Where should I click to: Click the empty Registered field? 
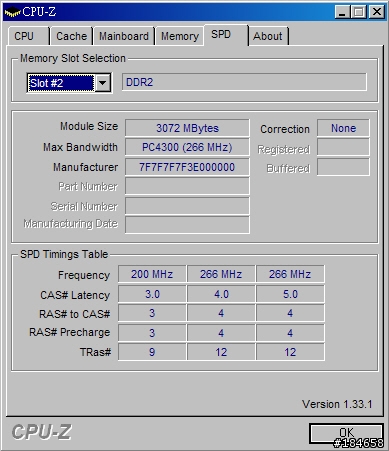click(343, 147)
